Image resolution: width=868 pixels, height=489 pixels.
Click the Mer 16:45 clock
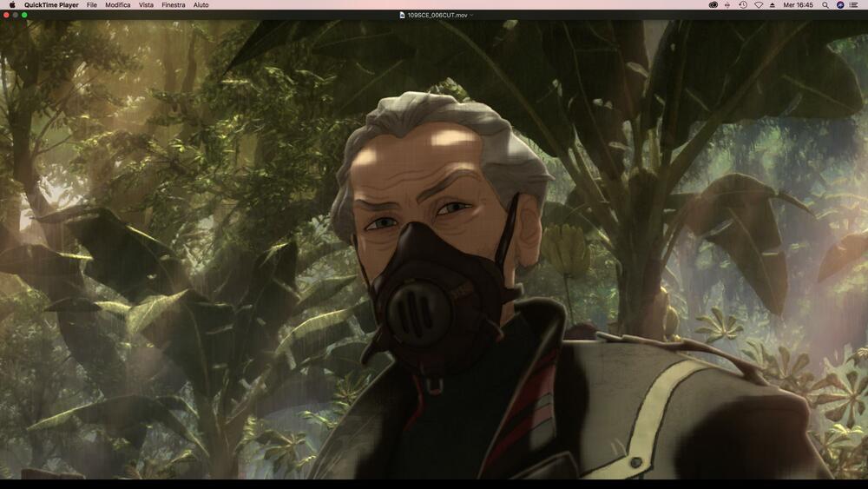799,5
